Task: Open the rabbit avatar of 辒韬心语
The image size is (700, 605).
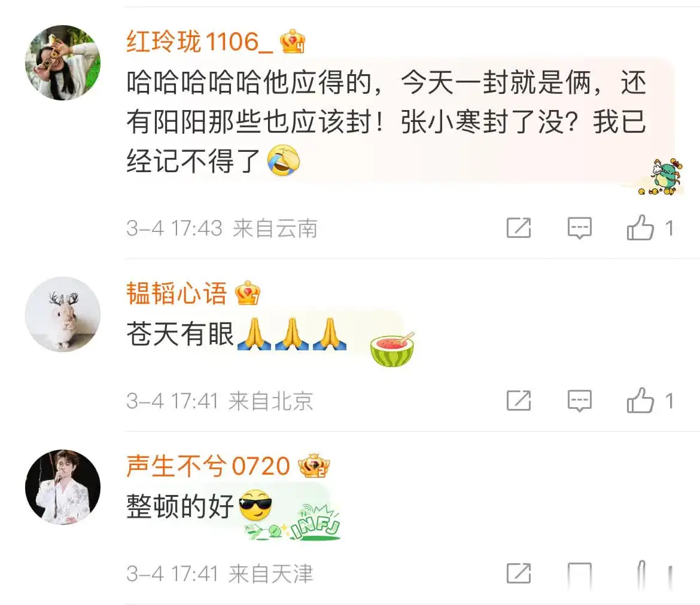Action: pos(62,314)
